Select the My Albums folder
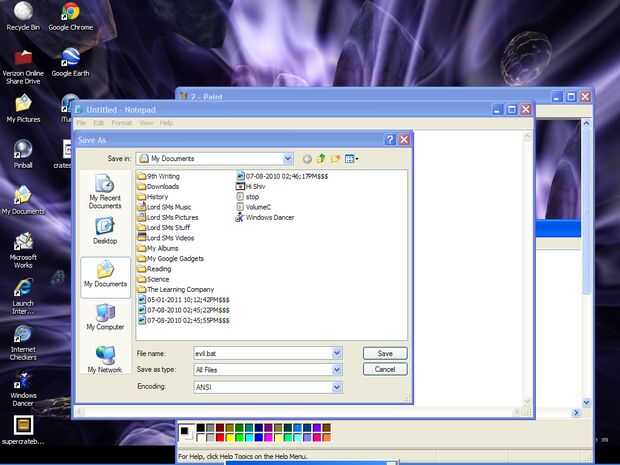 158,248
